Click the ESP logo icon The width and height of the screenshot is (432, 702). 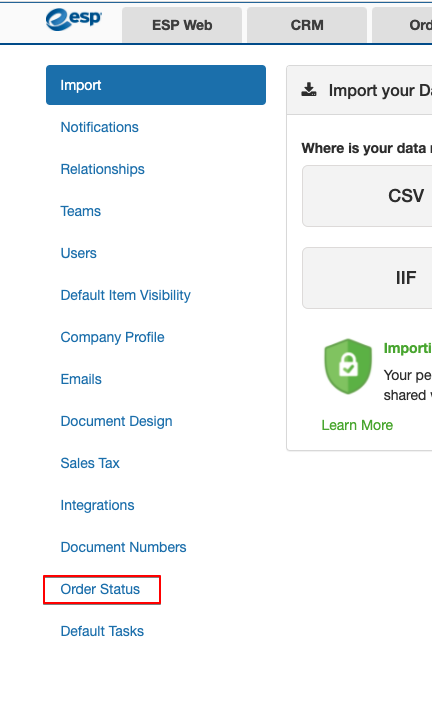[x=74, y=20]
